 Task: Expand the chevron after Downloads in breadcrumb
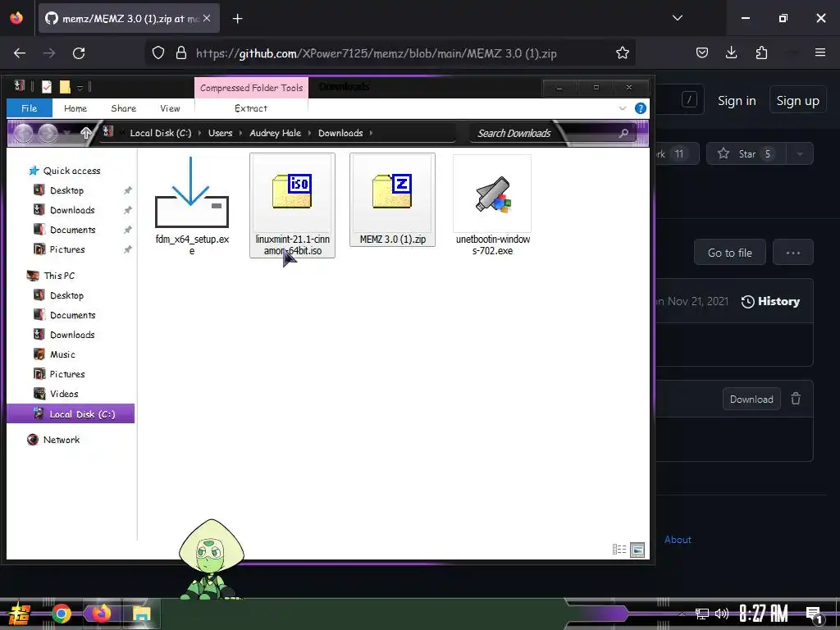coord(371,133)
